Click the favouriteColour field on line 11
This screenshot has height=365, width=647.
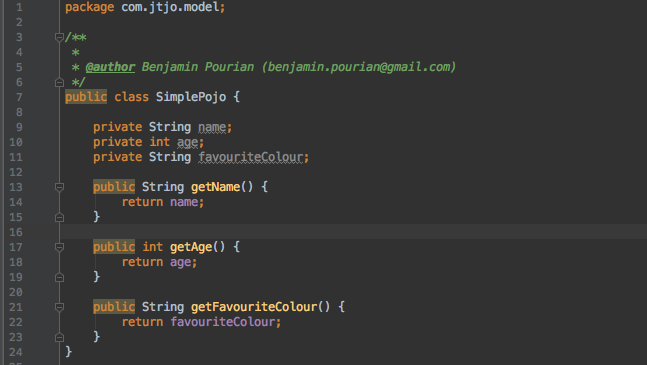pyautogui.click(x=251, y=157)
